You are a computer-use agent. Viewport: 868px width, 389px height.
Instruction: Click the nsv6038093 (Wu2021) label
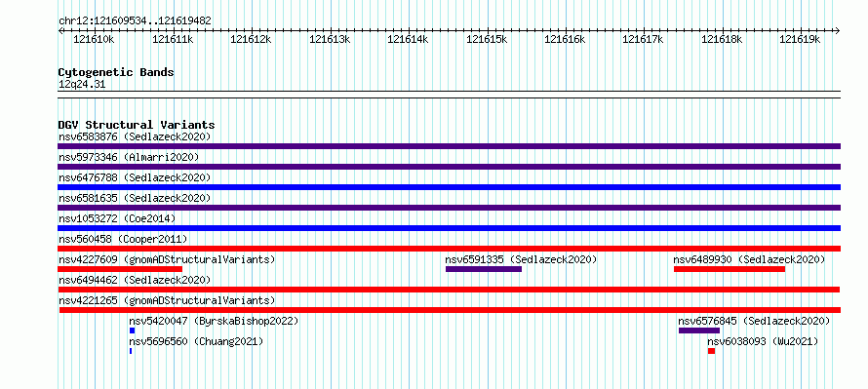[763, 341]
